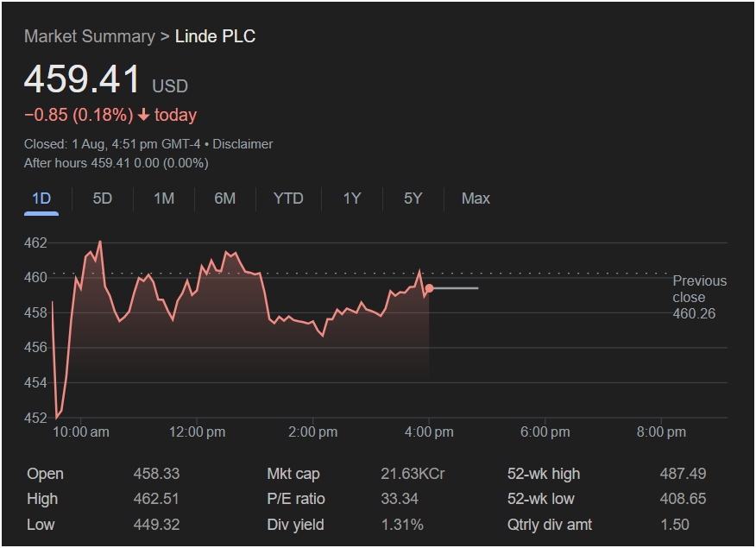Click the After hours price text
Screen dimensions: 756x548
click(x=117, y=162)
